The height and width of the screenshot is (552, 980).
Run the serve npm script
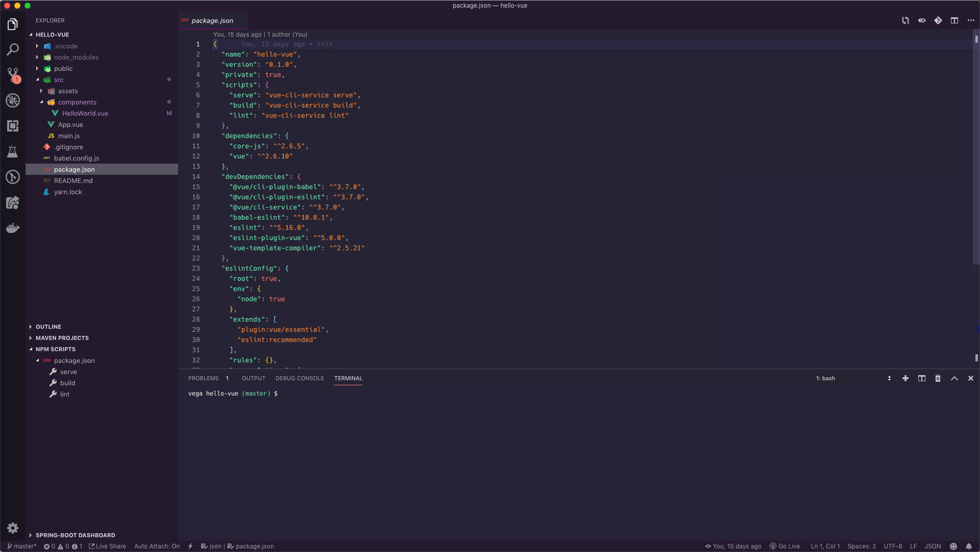(68, 372)
